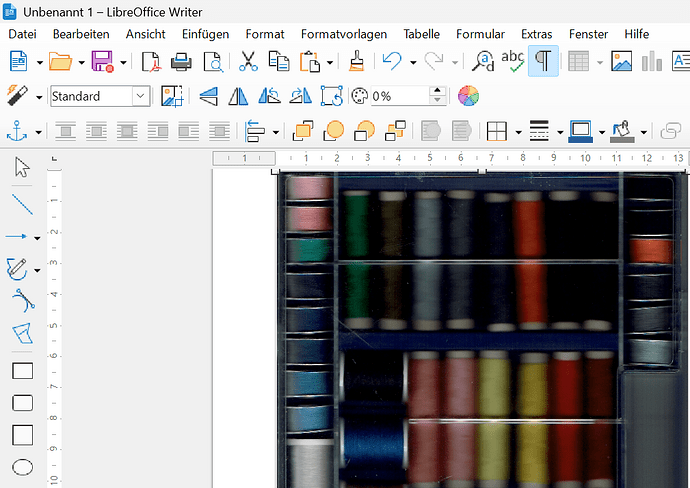
Task: Open the Tabelle menu
Action: click(x=422, y=34)
